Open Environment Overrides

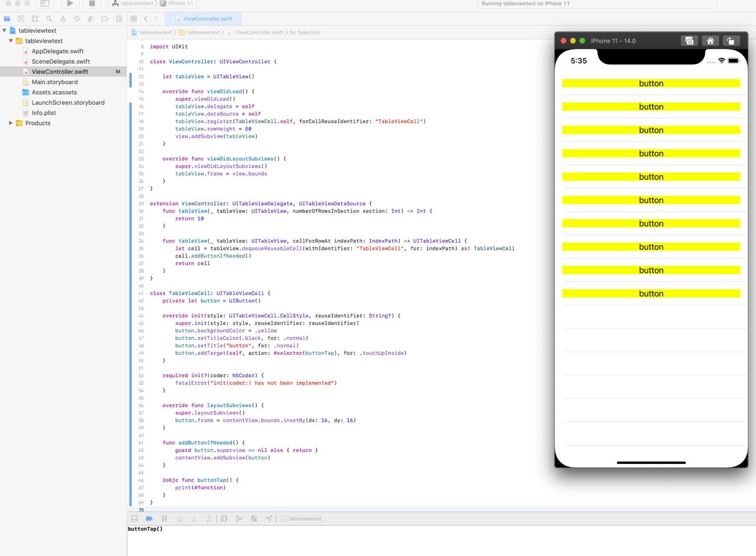pyautogui.click(x=254, y=519)
